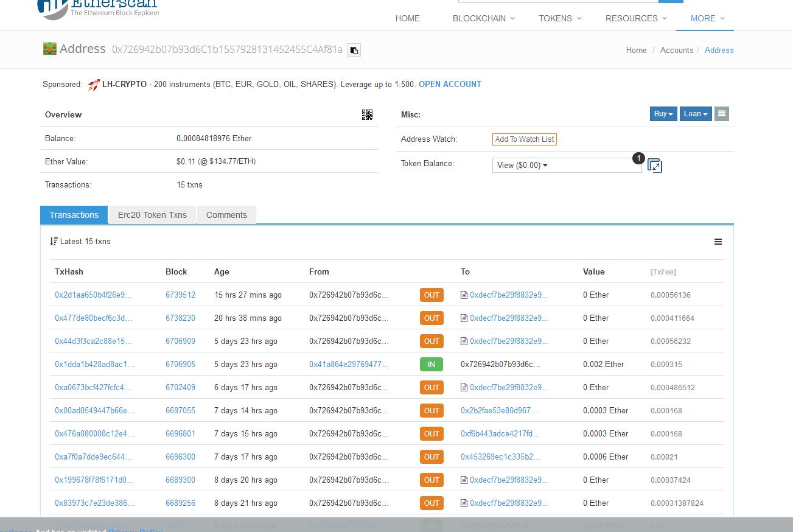Open transaction 0x1dda1b420ad8ac1...
The width and height of the screenshot is (793, 532).
[x=94, y=365]
